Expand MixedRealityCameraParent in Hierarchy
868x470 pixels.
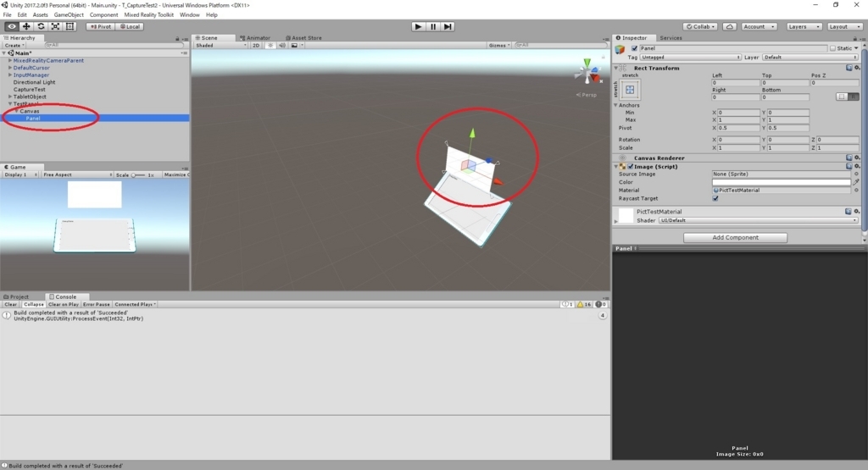10,61
